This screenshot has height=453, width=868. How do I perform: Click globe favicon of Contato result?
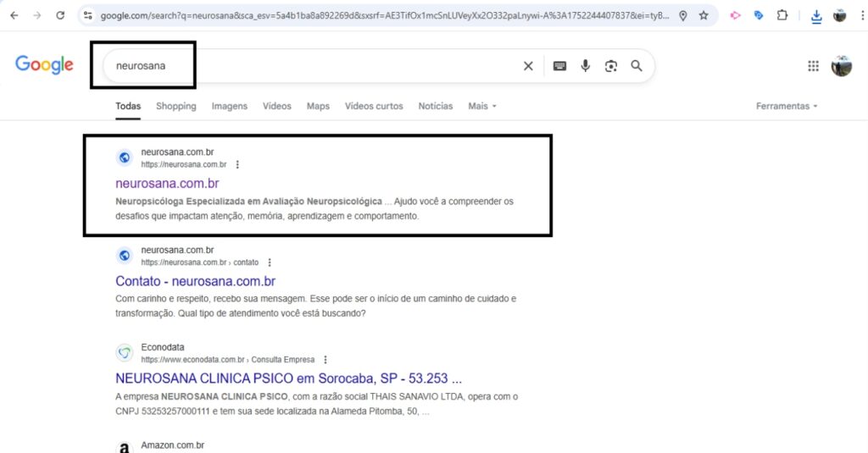(x=125, y=256)
